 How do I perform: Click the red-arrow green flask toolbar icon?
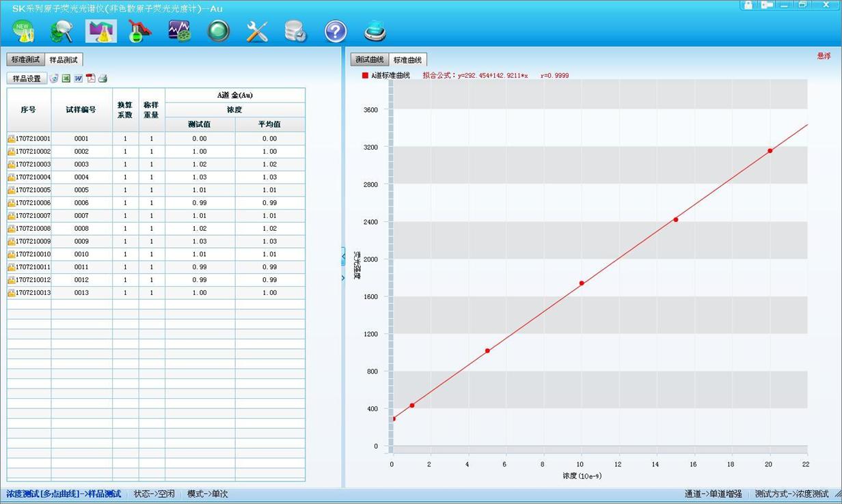tap(139, 31)
